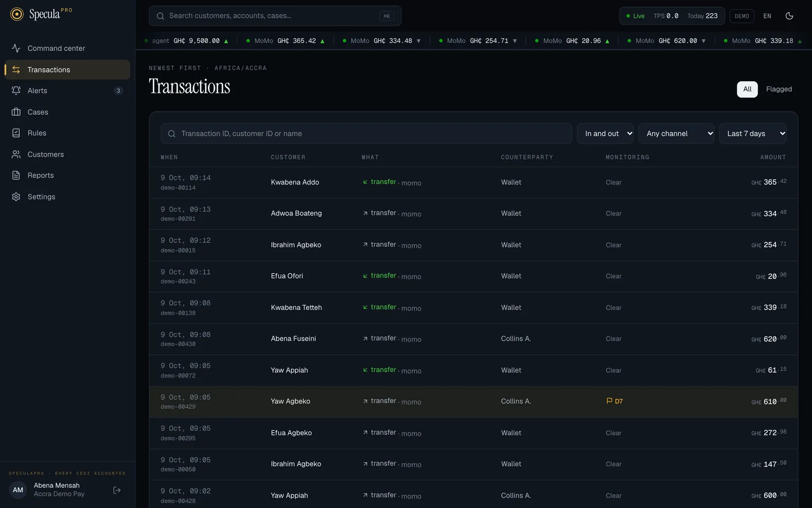Click the Reports document icon
This screenshot has width=812, height=508.
pyautogui.click(x=16, y=175)
